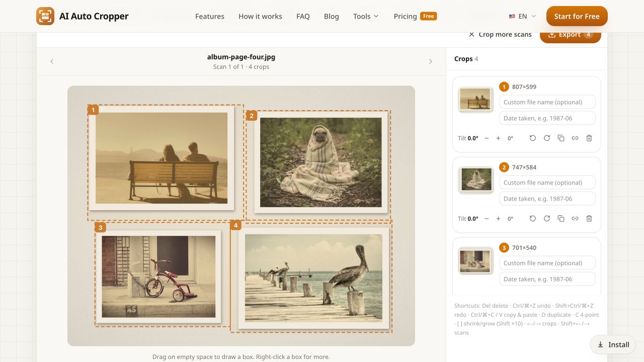Image resolution: width=644 pixels, height=362 pixels.
Task: Go to next scan arrow
Action: coord(431,61)
